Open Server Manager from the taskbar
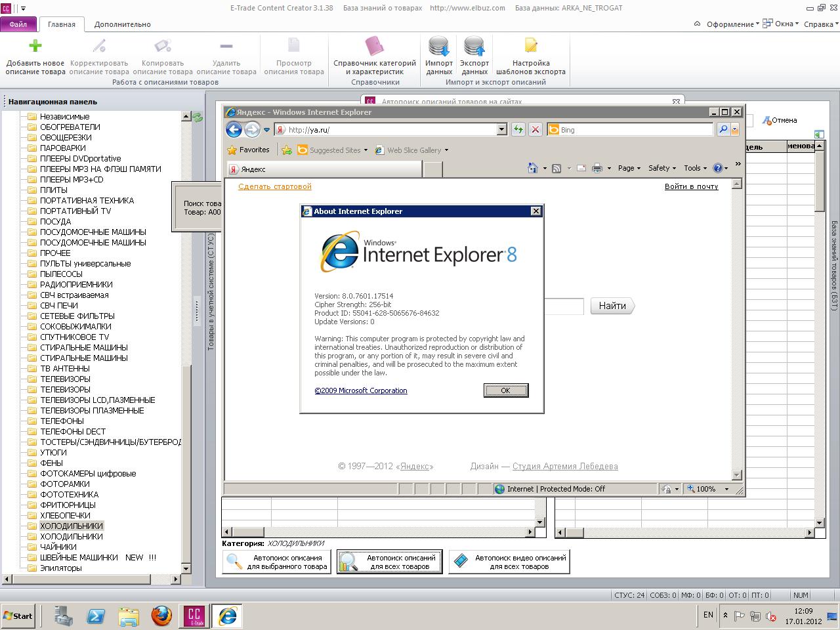The height and width of the screenshot is (630, 840). (64, 616)
